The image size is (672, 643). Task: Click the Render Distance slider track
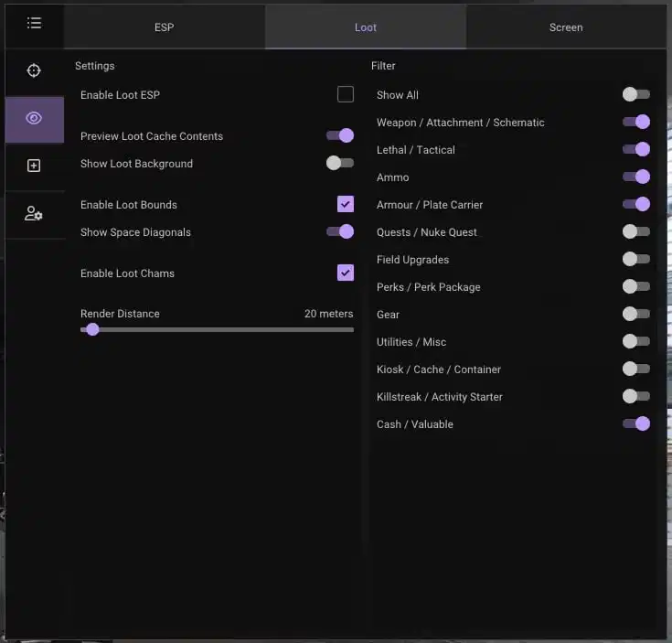pyautogui.click(x=217, y=329)
